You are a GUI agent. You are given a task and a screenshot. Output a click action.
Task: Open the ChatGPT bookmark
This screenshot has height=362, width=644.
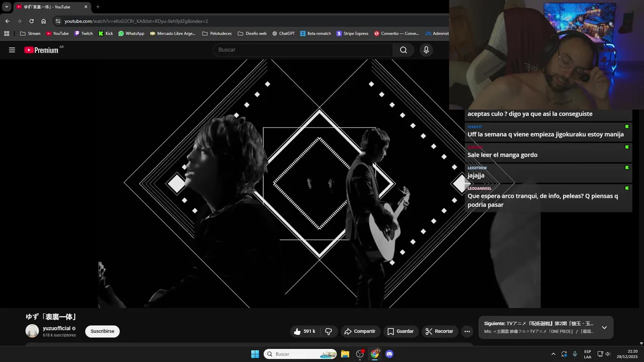[x=283, y=34]
